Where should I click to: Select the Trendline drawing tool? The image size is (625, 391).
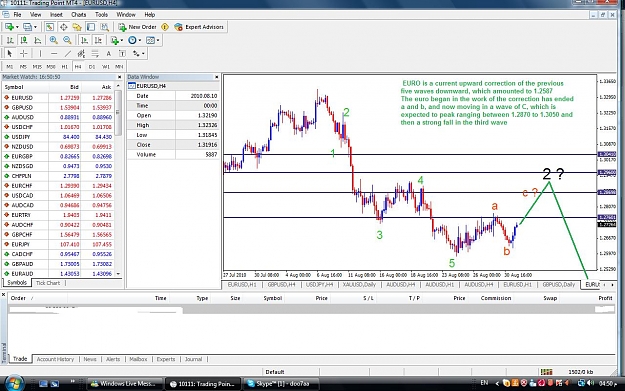(68, 53)
